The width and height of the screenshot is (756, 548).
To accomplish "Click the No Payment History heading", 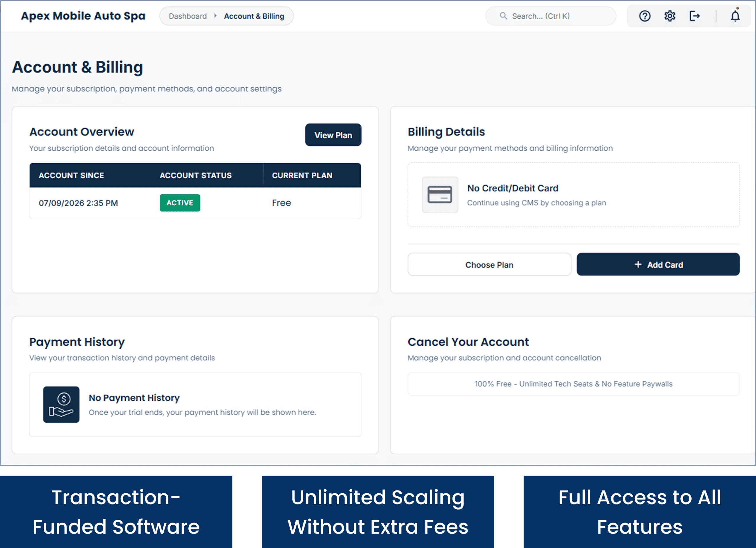I will click(x=134, y=398).
